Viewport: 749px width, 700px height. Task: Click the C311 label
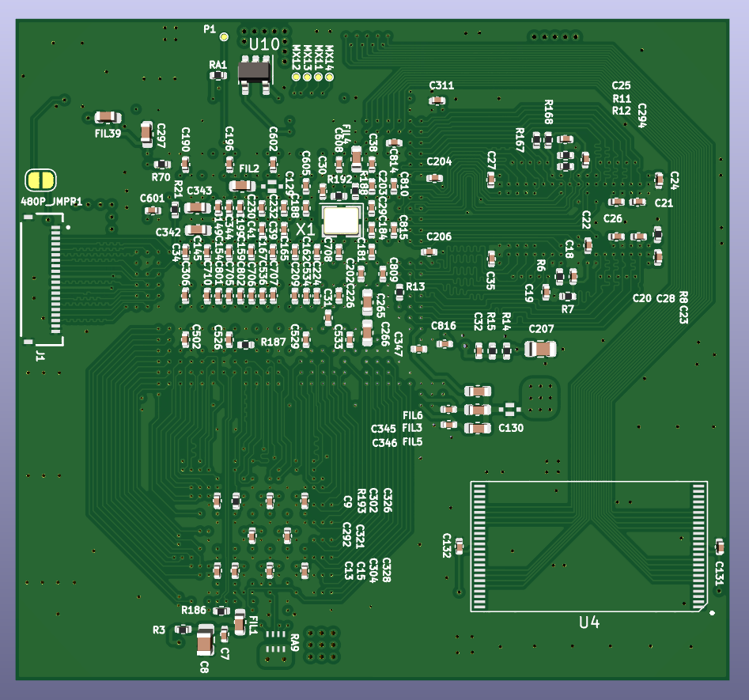441,85
